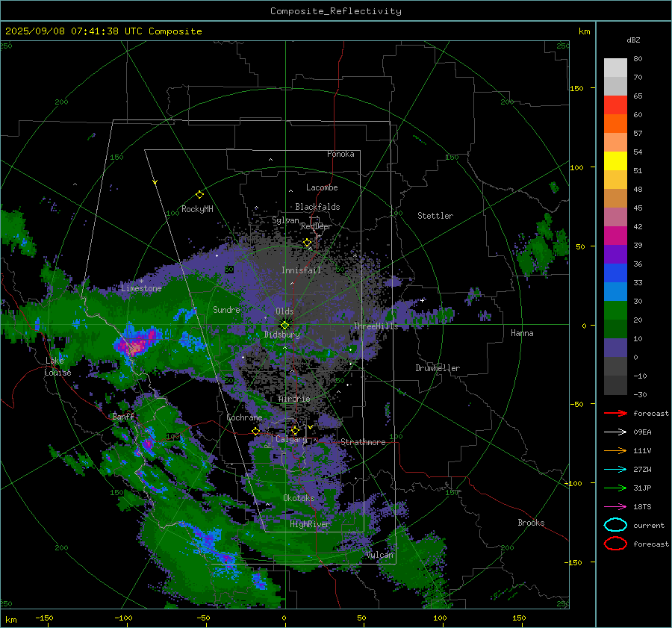The height and width of the screenshot is (628, 672).
Task: Click the Composite_Reflectivity title
Action: pyautogui.click(x=335, y=11)
